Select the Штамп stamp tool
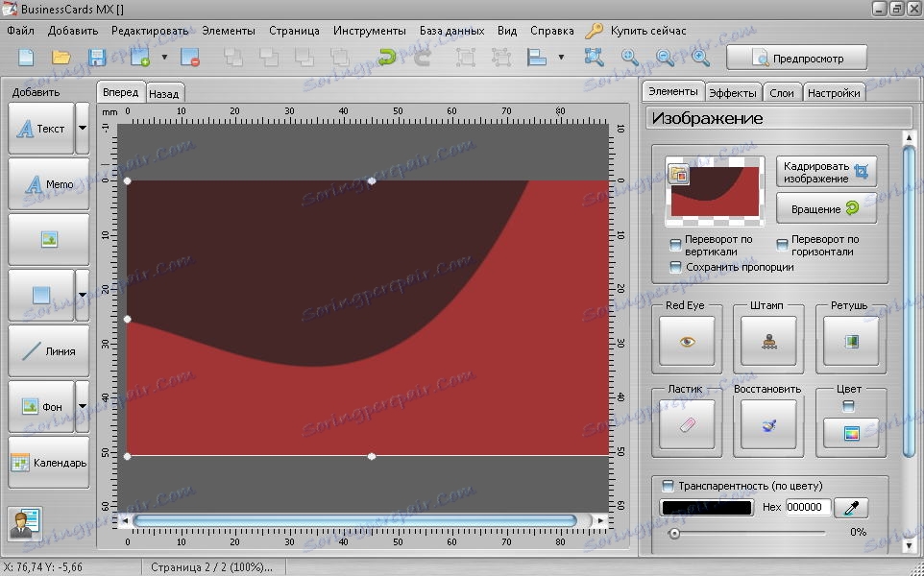The height and width of the screenshot is (576, 924). click(768, 342)
